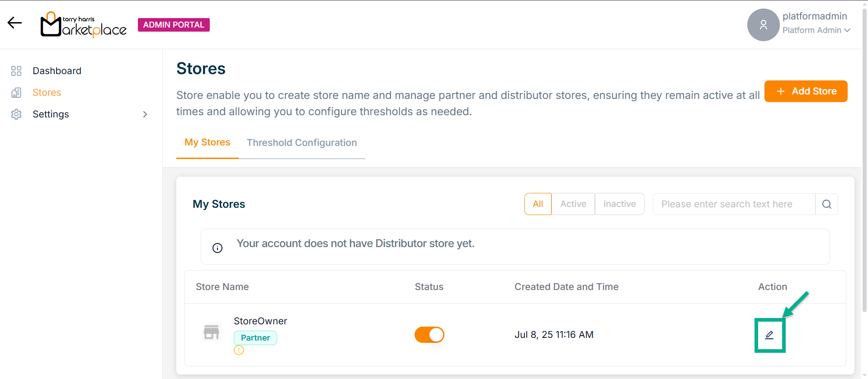Click the Marketplace logo
The width and height of the screenshot is (868, 379).
[84, 25]
